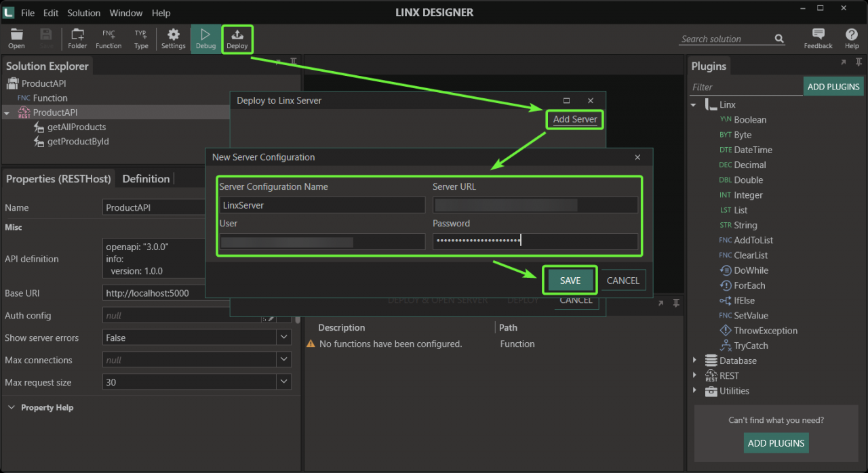
Task: Select the TryCatch plugin
Action: pyautogui.click(x=745, y=346)
